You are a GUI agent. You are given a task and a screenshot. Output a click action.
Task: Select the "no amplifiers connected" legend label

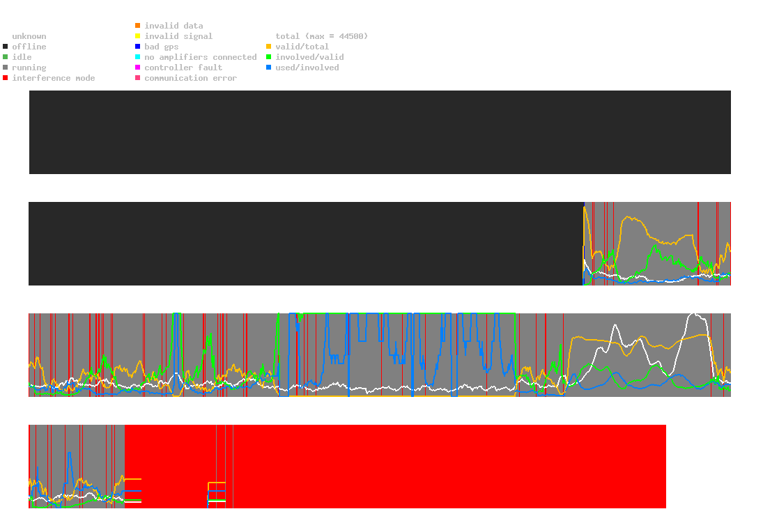[x=201, y=57]
